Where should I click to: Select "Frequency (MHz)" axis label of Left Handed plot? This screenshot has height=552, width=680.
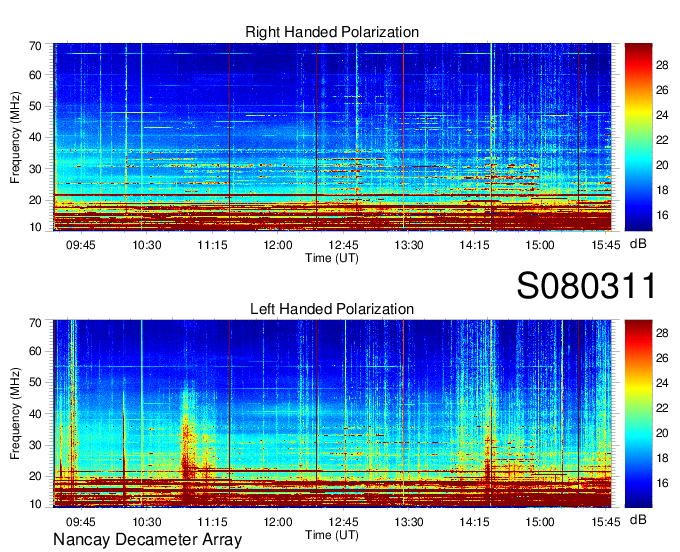tap(15, 414)
